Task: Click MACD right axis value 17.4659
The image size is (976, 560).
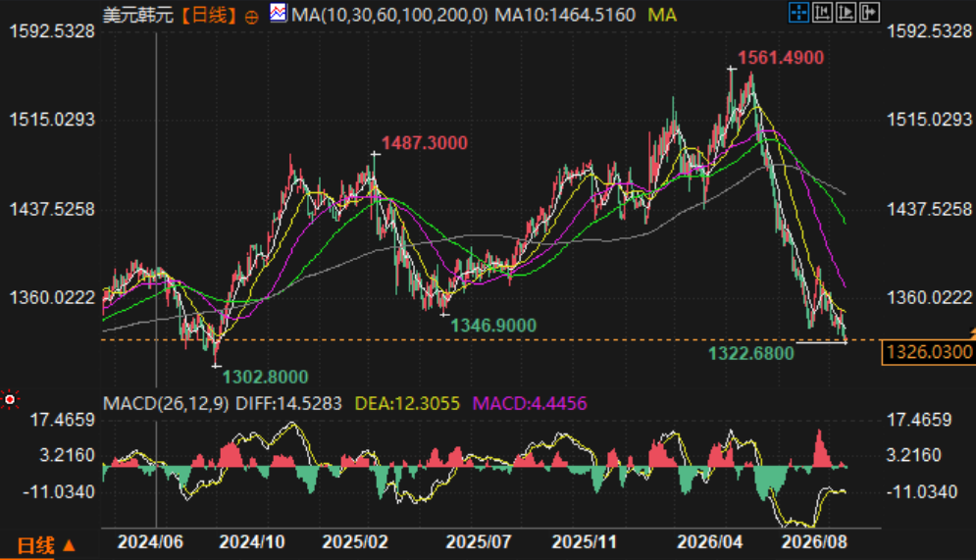Action: pyautogui.click(x=919, y=420)
